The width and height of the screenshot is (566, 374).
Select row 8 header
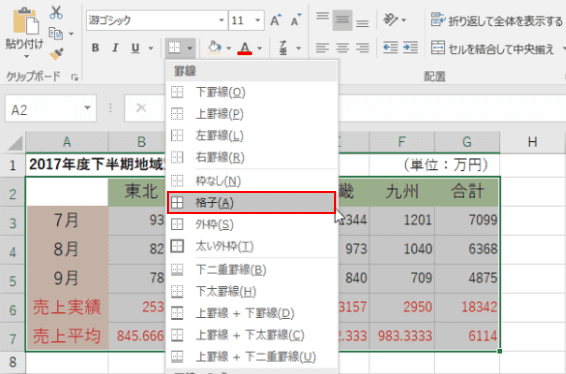coord(13,362)
